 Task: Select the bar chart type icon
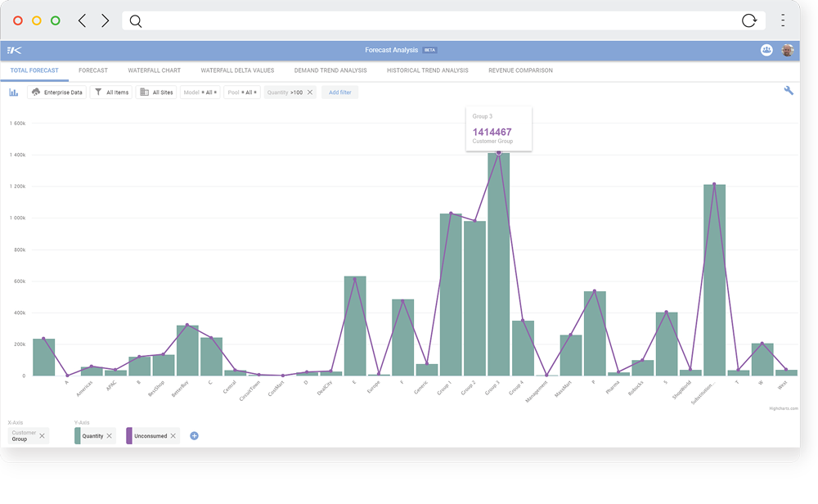click(x=13, y=92)
